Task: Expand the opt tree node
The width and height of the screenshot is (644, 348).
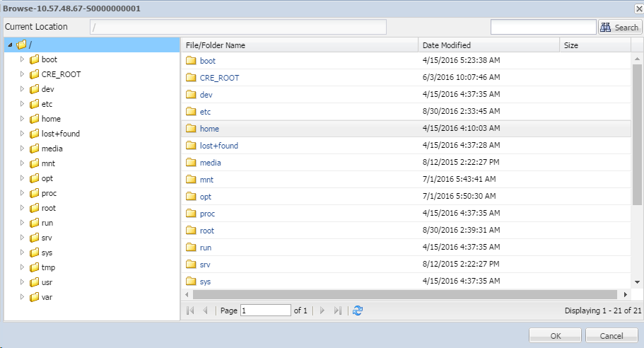Action: click(22, 178)
